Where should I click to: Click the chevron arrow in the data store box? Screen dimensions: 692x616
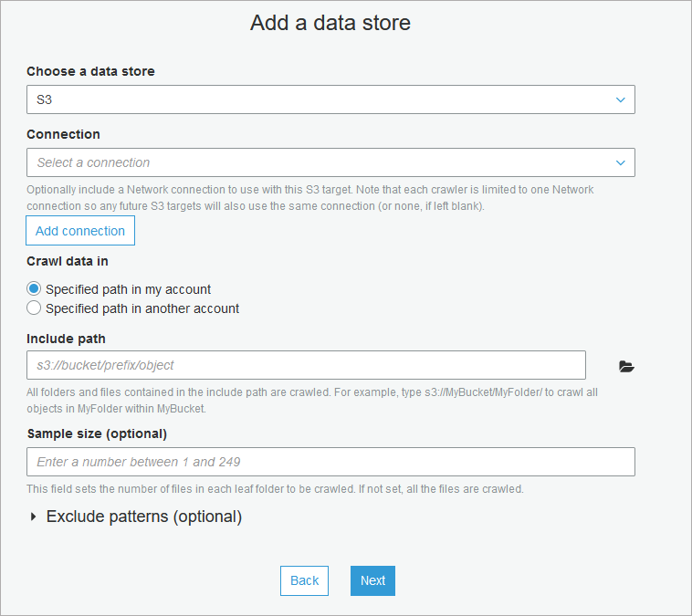(x=621, y=99)
